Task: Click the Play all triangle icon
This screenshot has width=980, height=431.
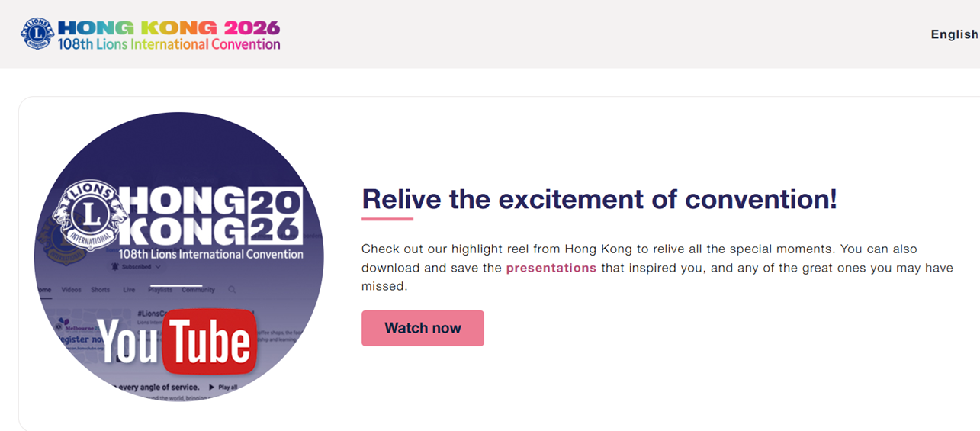Action: click(x=212, y=388)
